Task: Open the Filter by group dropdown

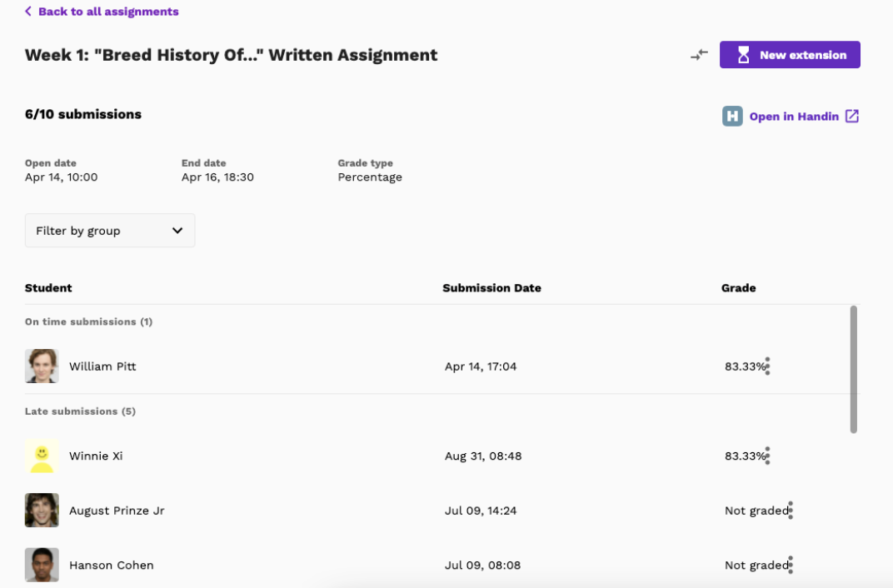Action: (x=110, y=231)
